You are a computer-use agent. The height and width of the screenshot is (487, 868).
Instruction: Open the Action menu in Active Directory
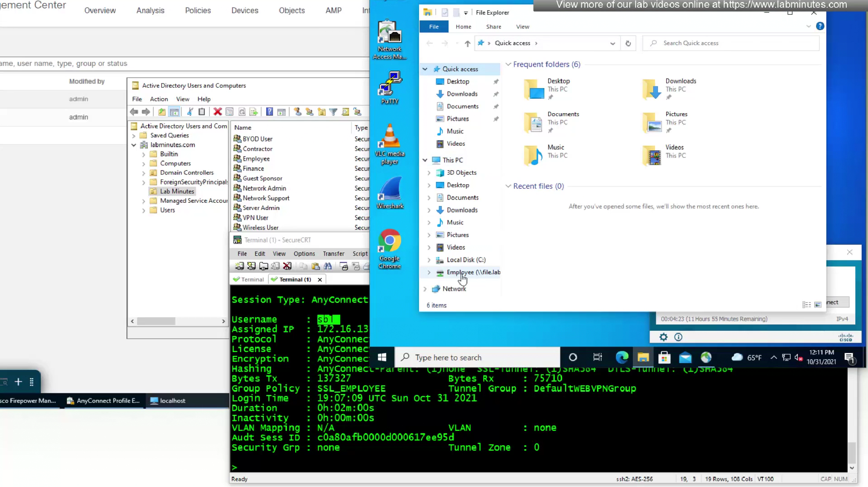(158, 99)
